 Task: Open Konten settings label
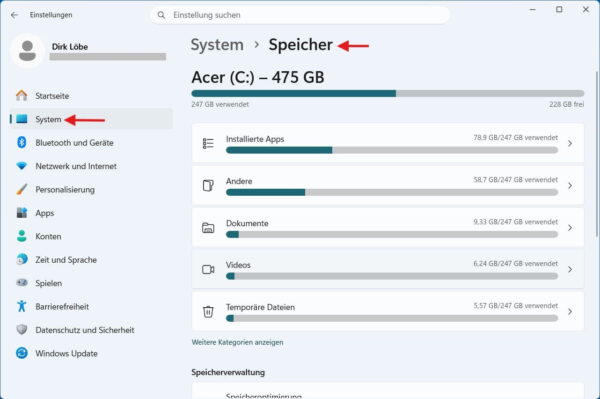48,236
